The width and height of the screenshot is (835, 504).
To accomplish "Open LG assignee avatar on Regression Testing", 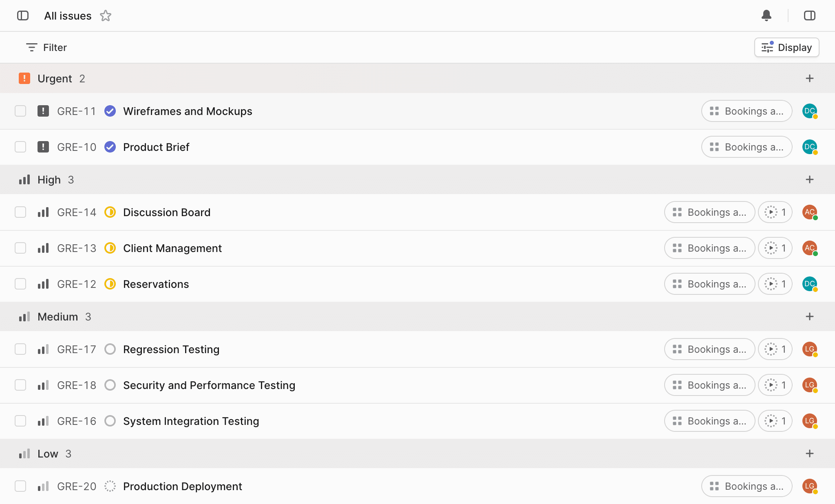I will (810, 349).
